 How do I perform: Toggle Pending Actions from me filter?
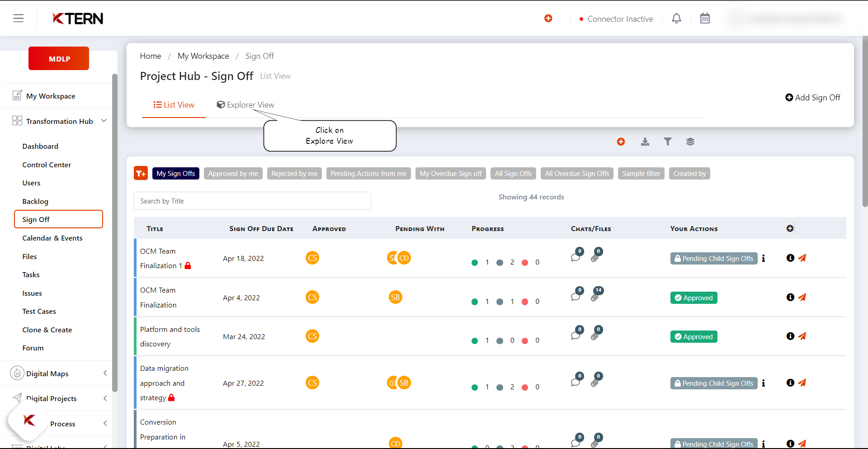point(368,173)
